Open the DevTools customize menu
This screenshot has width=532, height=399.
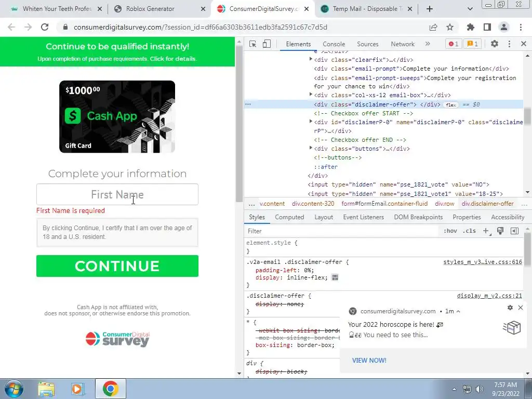(509, 44)
